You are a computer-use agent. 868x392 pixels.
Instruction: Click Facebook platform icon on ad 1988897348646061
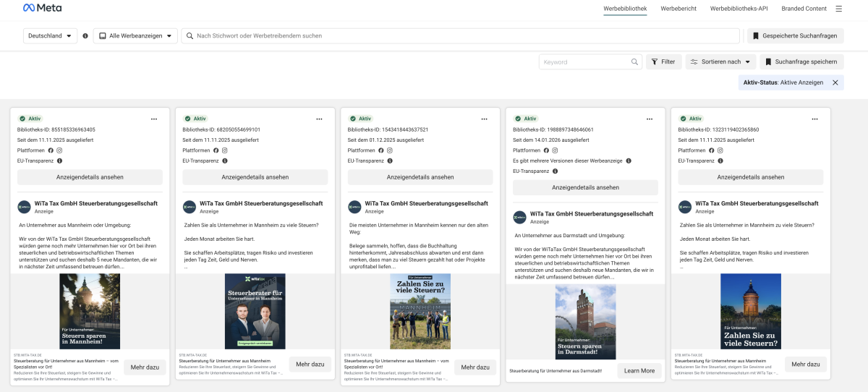pyautogui.click(x=546, y=150)
